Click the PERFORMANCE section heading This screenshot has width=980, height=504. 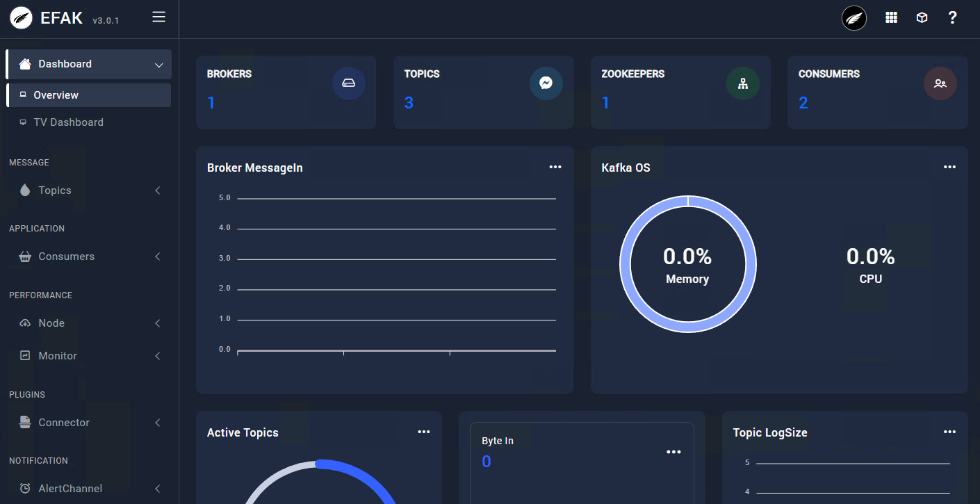pos(40,295)
